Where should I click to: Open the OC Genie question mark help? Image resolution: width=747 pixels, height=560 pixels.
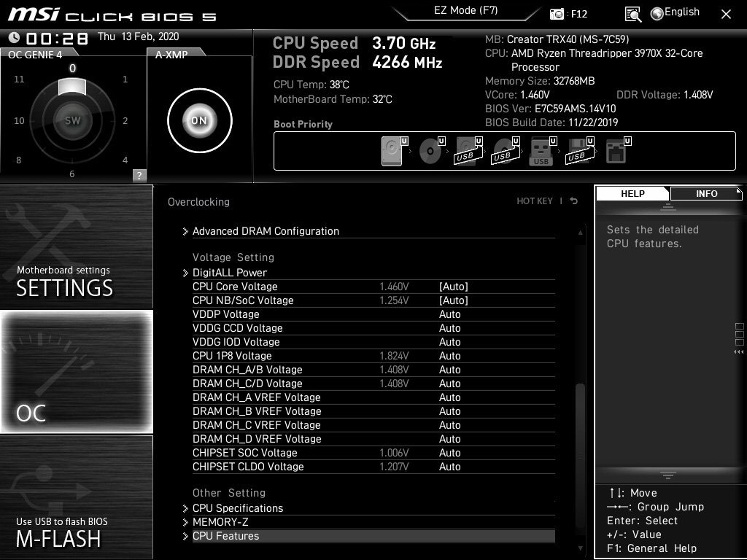pos(139,175)
